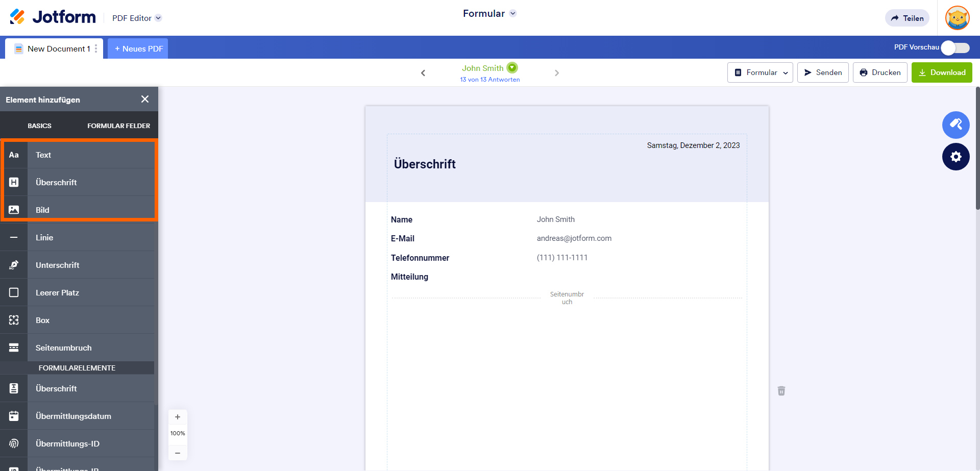Add the Unterschrift element label
Image resolution: width=980 pixels, height=471 pixels.
[58, 265]
